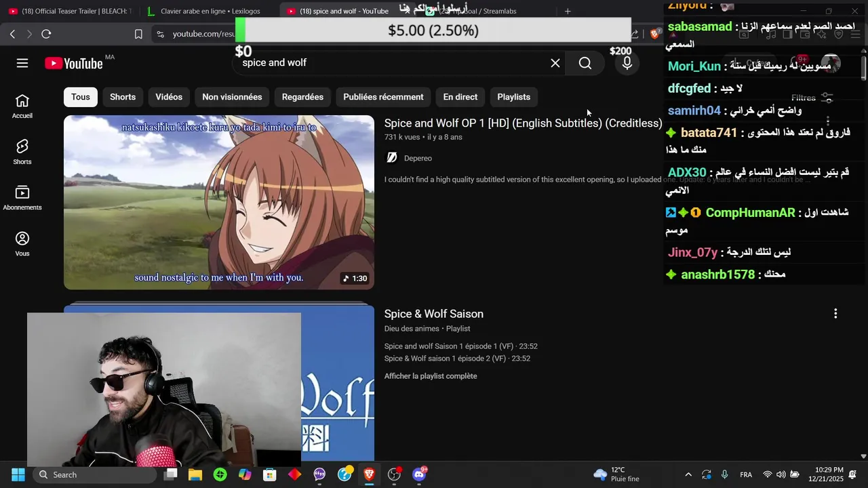Screen dimensions: 868x488
Task: Open the Depereo channel name link
Action: click(x=418, y=158)
